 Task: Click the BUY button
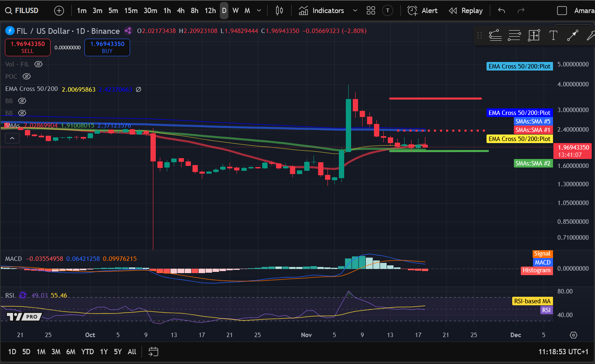click(107, 47)
